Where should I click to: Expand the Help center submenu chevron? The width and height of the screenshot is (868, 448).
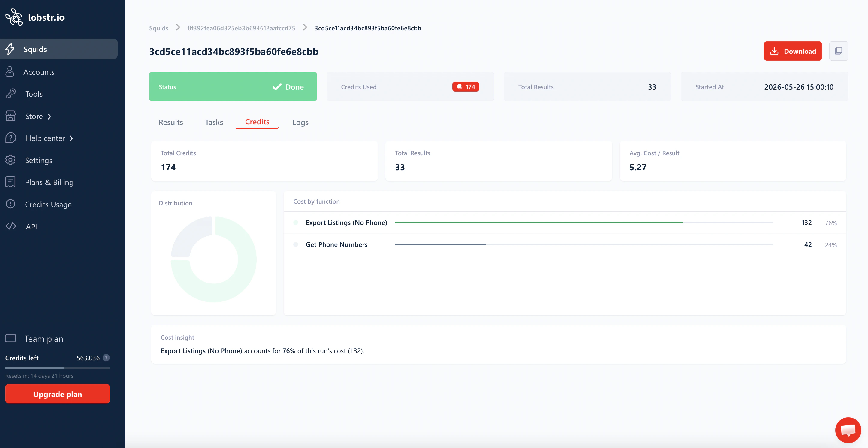click(x=71, y=138)
